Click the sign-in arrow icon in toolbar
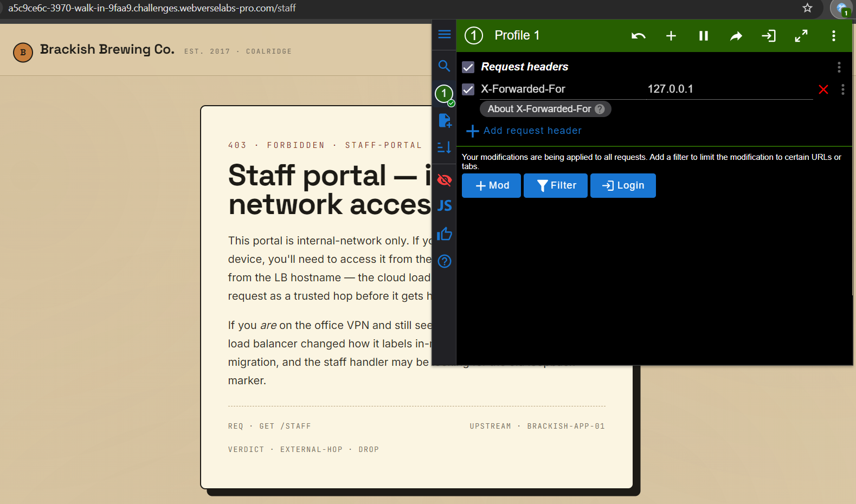This screenshot has width=856, height=504. [769, 36]
